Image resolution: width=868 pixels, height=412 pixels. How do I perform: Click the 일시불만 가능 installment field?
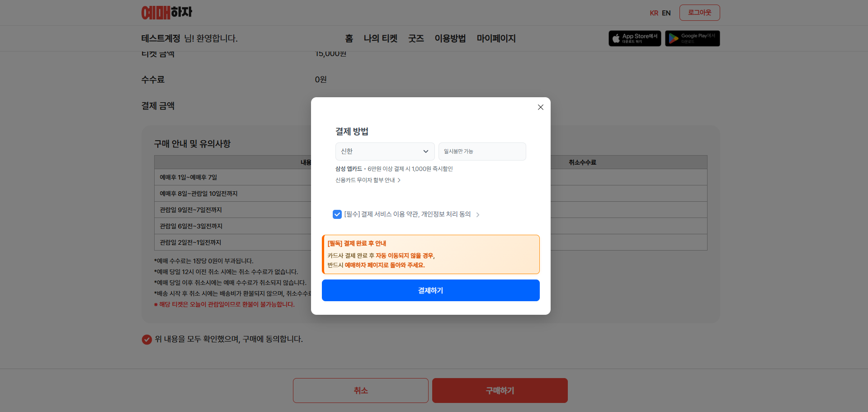tap(482, 152)
